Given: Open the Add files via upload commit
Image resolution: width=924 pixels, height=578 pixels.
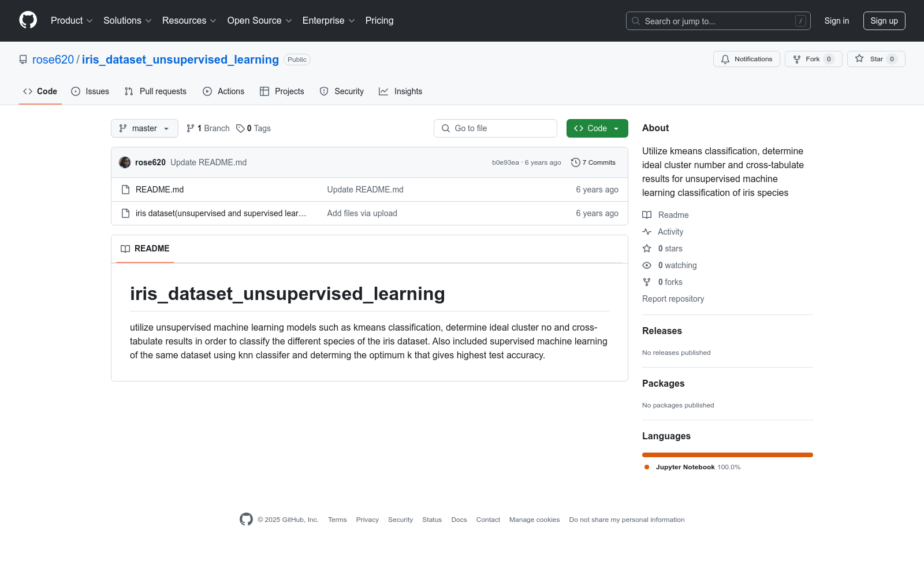Looking at the screenshot, I should (362, 213).
